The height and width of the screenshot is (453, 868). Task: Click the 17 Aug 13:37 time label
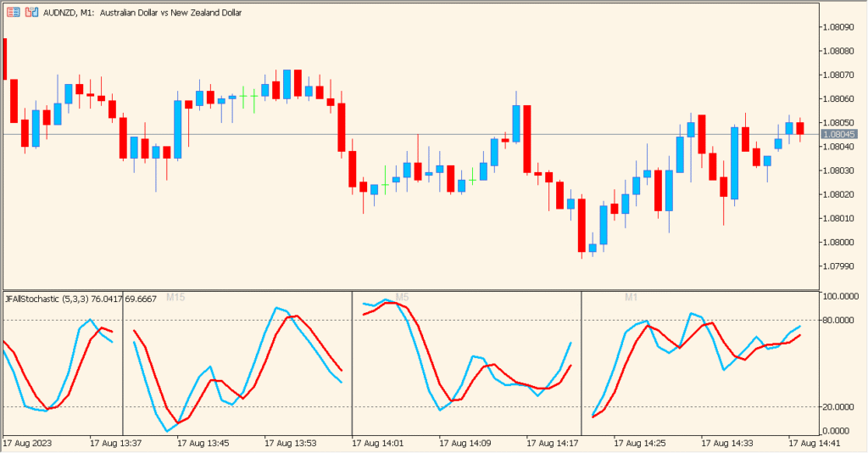115,443
